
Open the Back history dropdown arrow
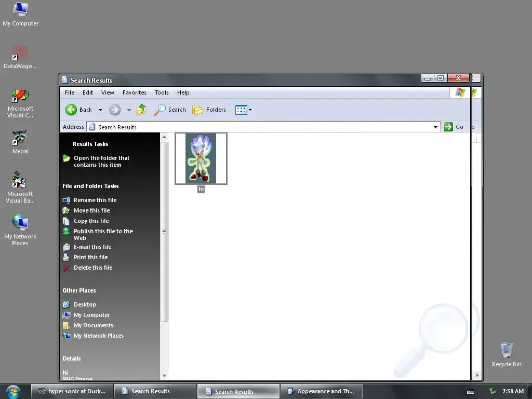[x=100, y=110]
